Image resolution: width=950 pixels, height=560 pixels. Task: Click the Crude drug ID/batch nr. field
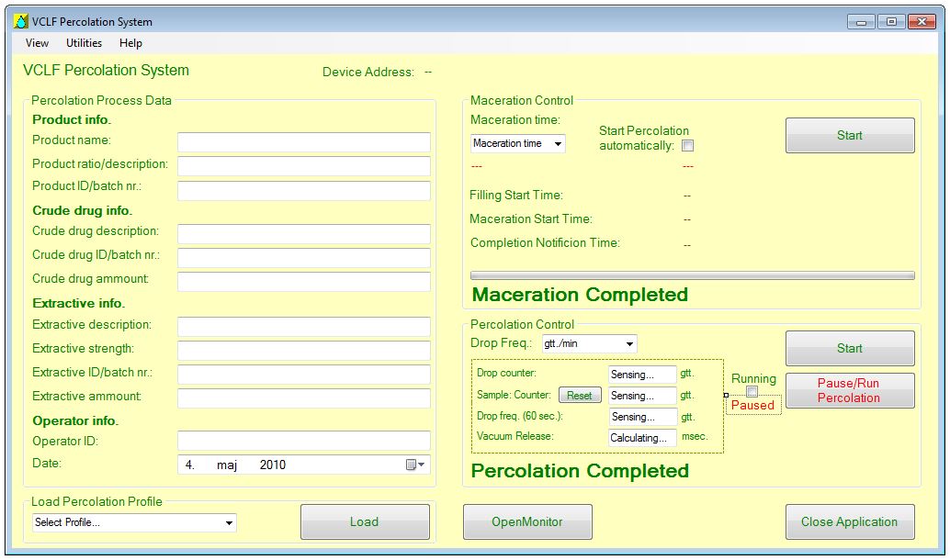pyautogui.click(x=303, y=257)
